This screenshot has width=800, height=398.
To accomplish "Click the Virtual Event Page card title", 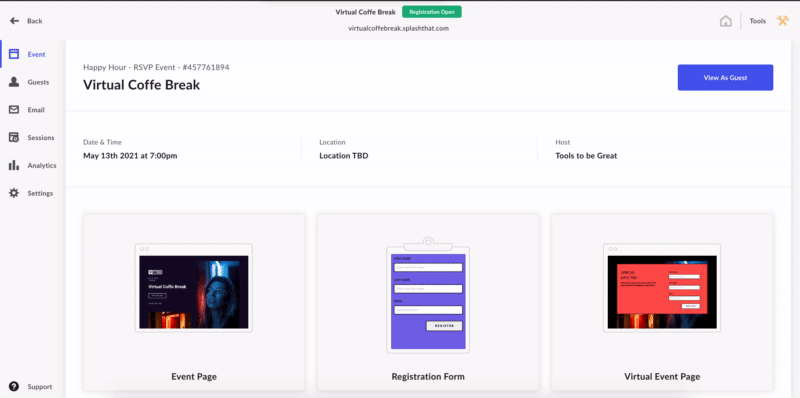I will click(x=662, y=377).
